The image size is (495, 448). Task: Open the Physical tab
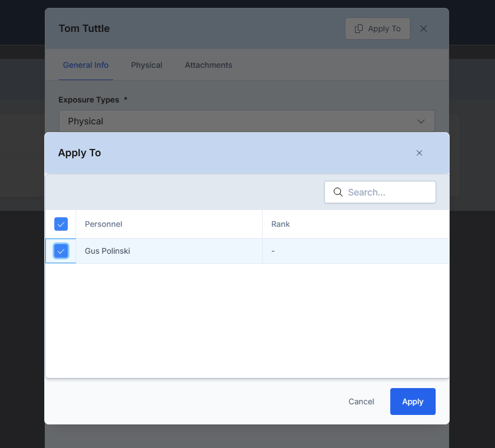(x=147, y=65)
